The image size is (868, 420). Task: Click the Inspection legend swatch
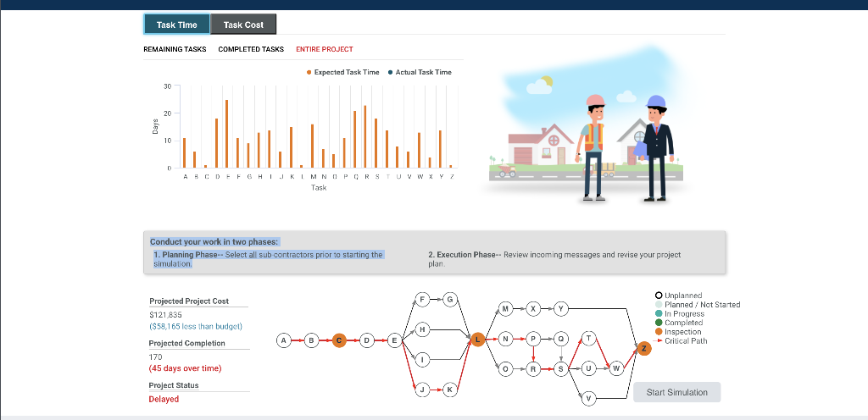coord(659,332)
